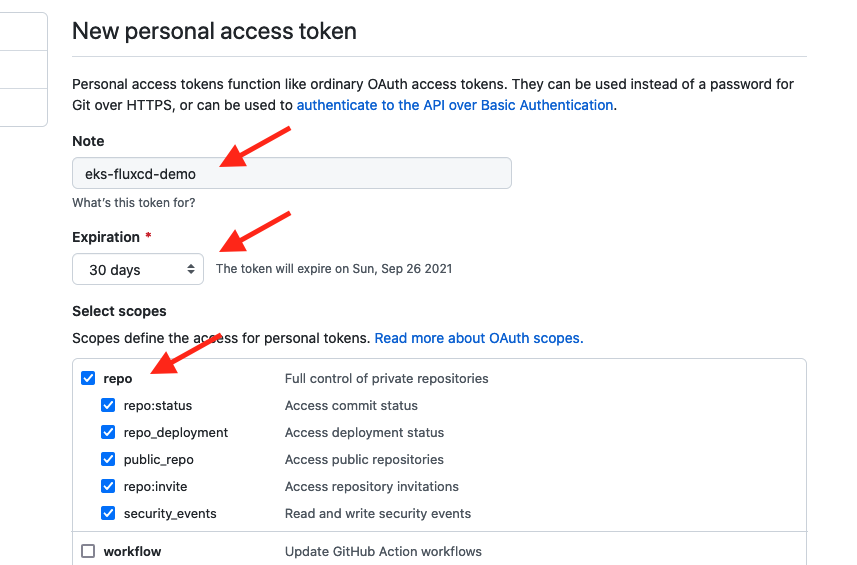Toggle the repo:status checkbox

click(x=108, y=406)
